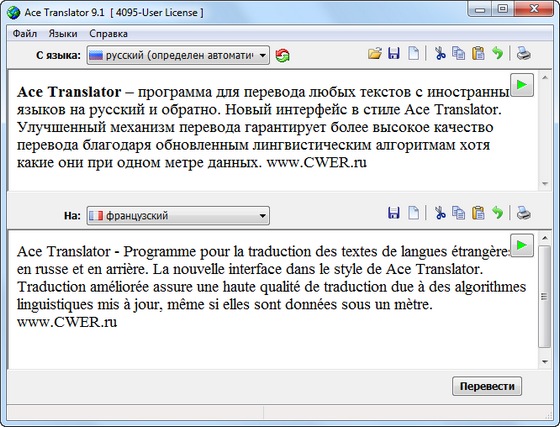Print the French translation

pyautogui.click(x=524, y=213)
